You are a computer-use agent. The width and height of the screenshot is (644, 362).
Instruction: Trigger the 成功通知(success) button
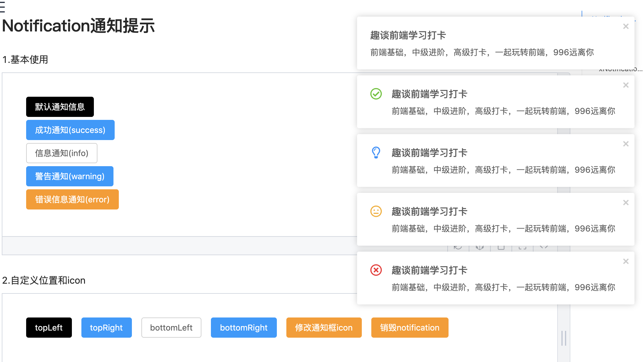click(x=70, y=130)
